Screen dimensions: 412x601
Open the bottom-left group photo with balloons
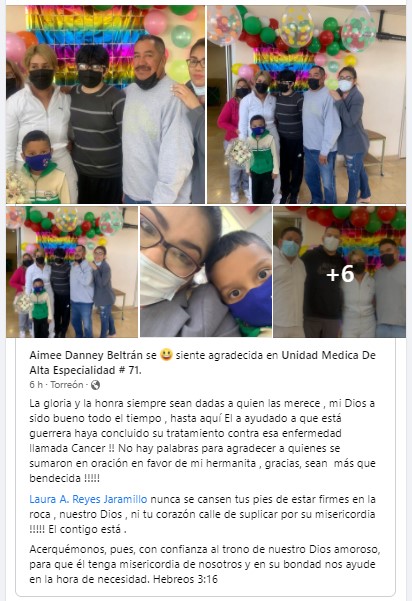pyautogui.click(x=72, y=272)
